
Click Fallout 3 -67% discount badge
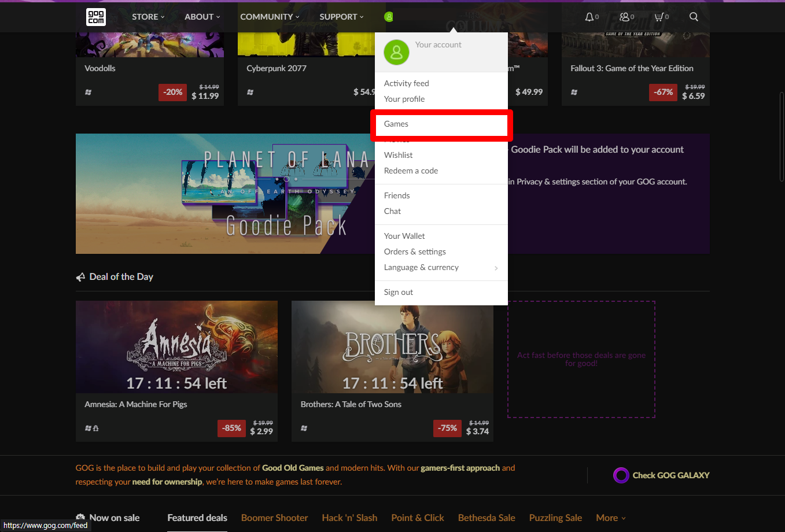[663, 92]
